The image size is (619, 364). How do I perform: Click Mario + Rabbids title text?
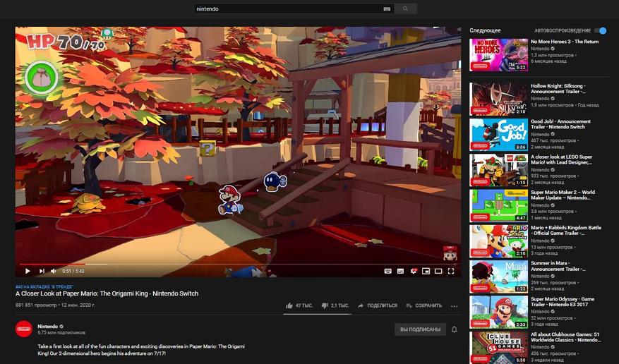coord(566,230)
